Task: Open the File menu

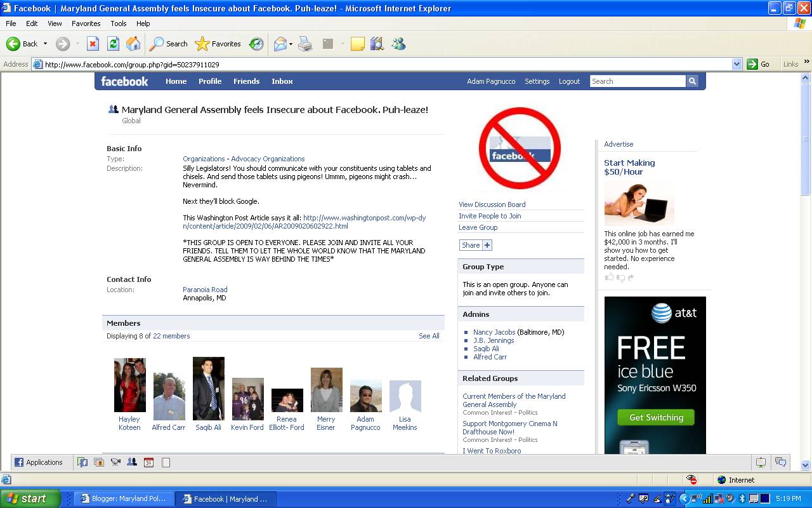Action: tap(11, 23)
